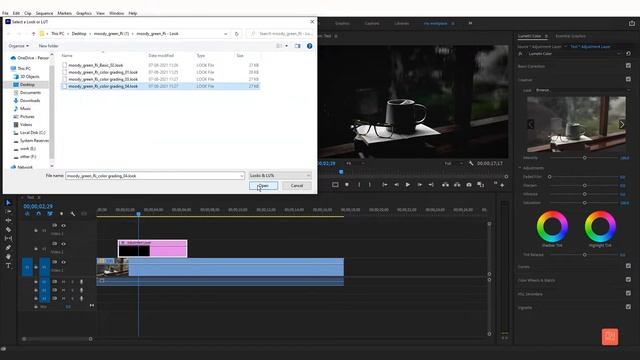Screen dimensions: 640x360
Task: Click the Extract button in program monitor
Action: (x=457, y=185)
